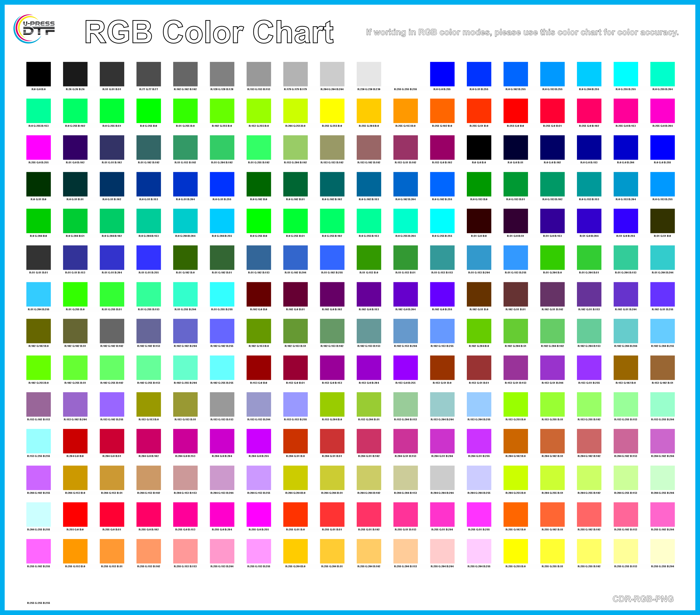Select the R:102 G:102 B:255 periwinkle swatch
The image size is (700, 615).
click(x=222, y=331)
